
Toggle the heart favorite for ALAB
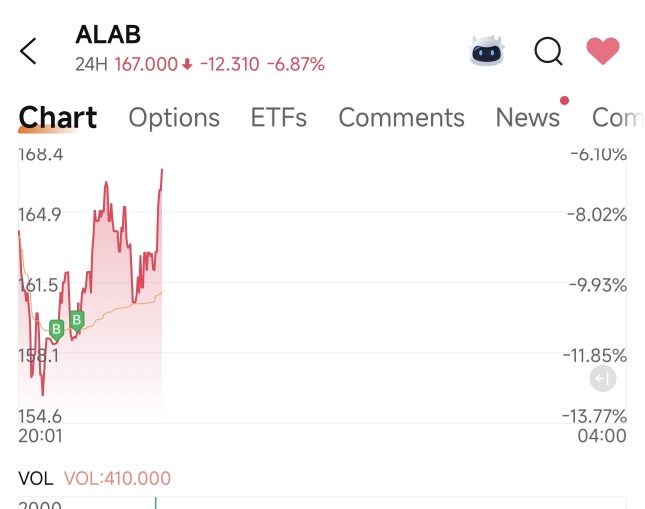pos(602,50)
